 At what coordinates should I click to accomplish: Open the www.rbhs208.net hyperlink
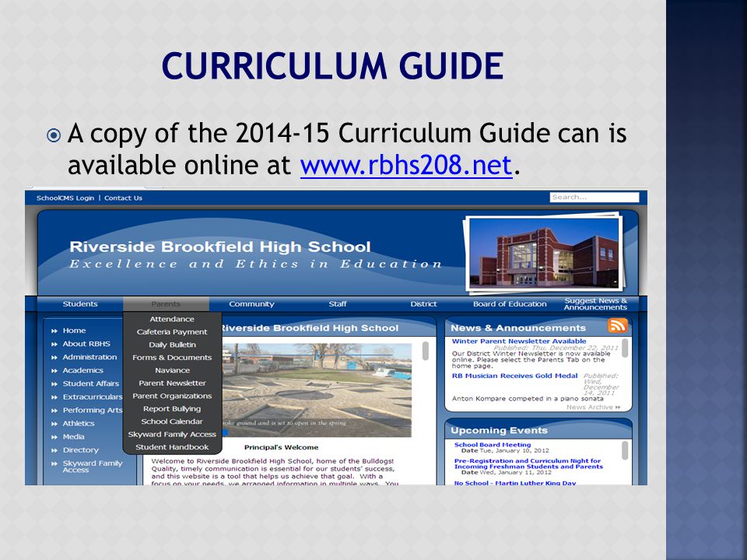[x=406, y=165]
